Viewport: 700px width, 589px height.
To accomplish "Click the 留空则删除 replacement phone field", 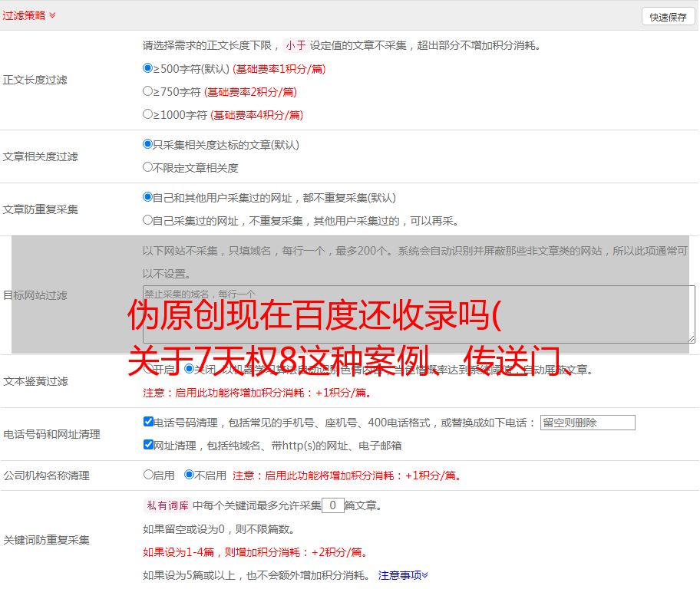I will [x=587, y=423].
